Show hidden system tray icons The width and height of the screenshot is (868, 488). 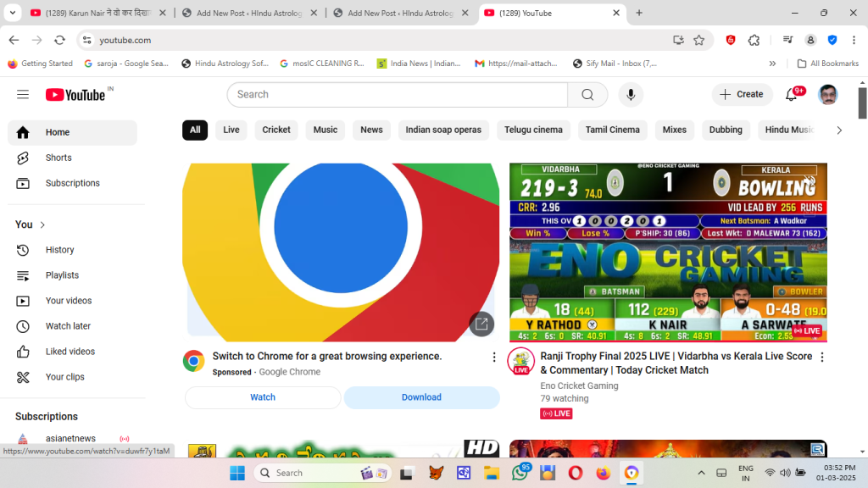701,473
